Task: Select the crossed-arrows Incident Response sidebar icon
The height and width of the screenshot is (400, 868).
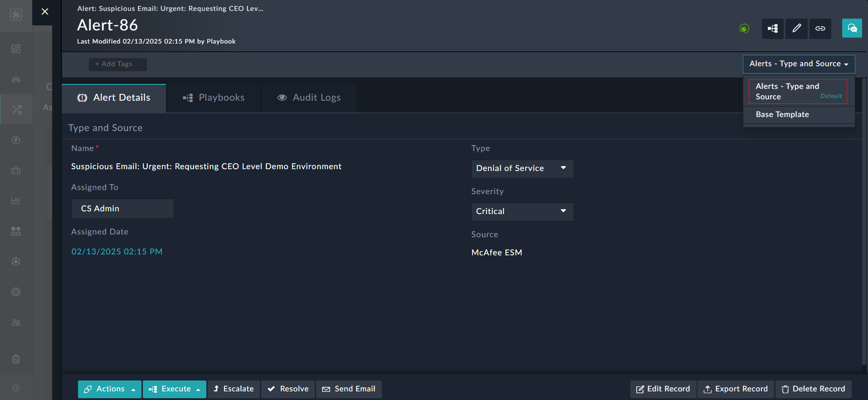Action: coord(16,109)
